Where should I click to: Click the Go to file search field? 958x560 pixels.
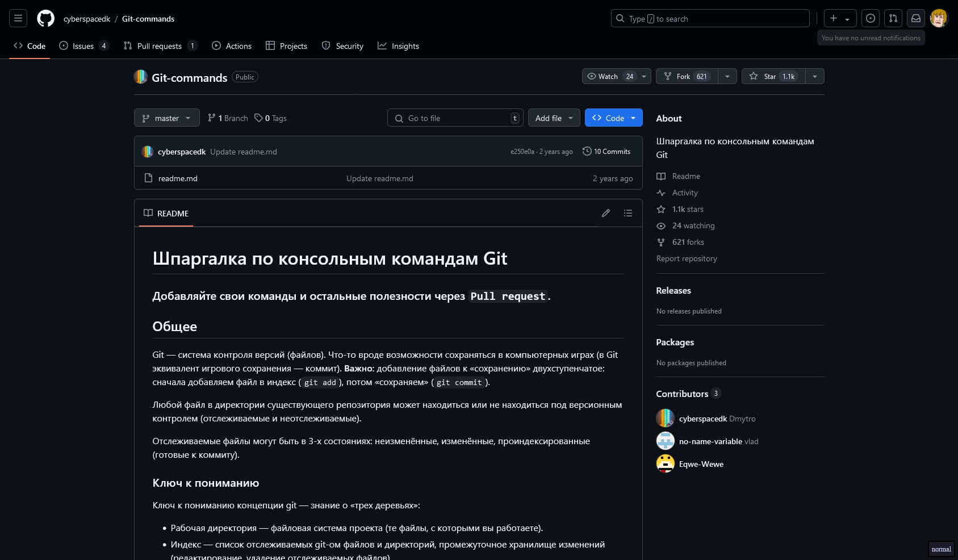pyautogui.click(x=455, y=118)
